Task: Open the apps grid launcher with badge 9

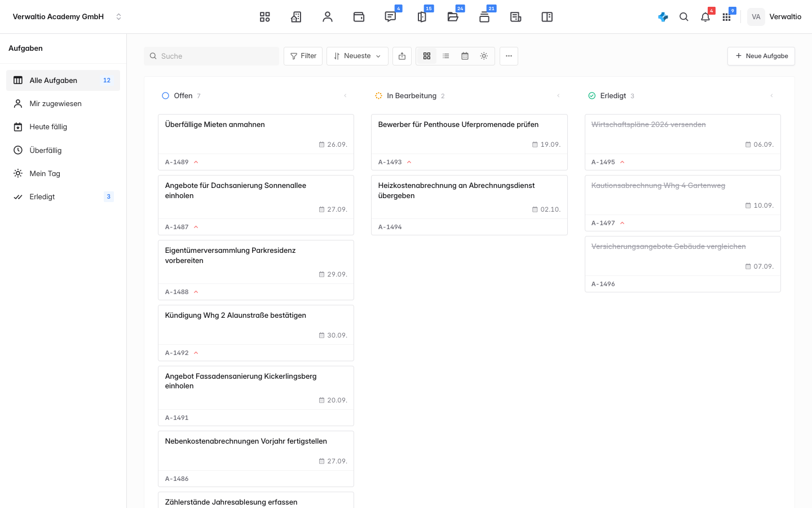Action: point(726,17)
